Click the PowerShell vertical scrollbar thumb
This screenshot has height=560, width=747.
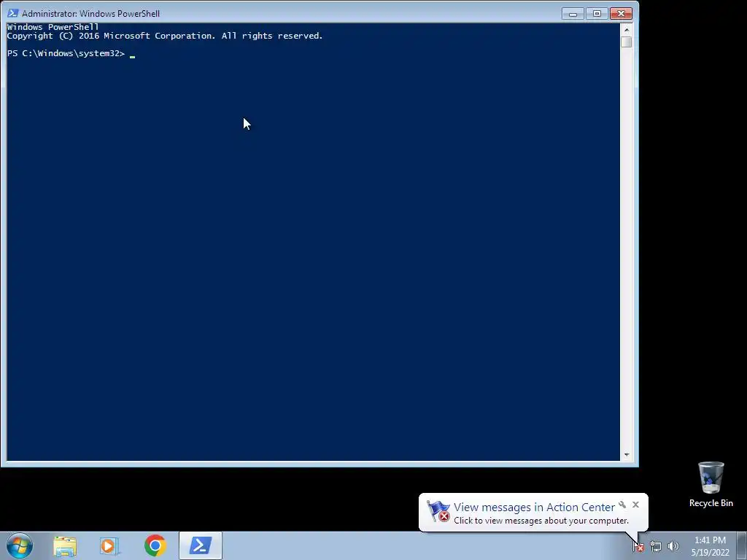[x=627, y=42]
